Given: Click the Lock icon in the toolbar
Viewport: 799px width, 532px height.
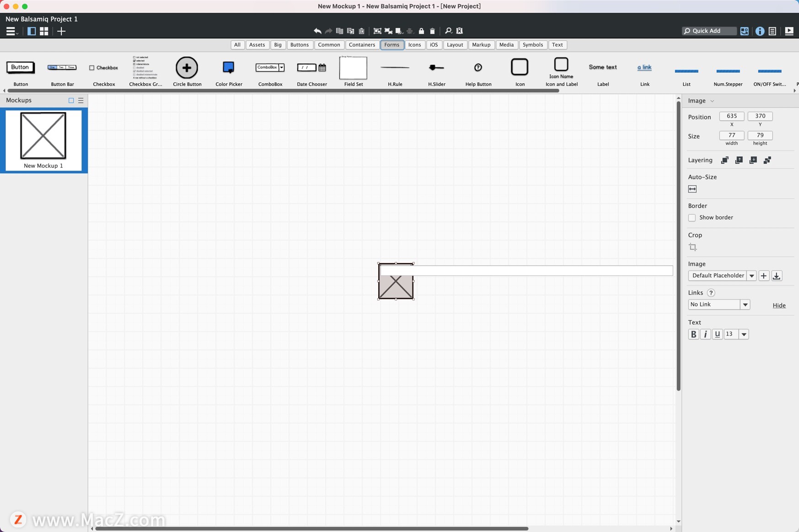Looking at the screenshot, I should (422, 31).
